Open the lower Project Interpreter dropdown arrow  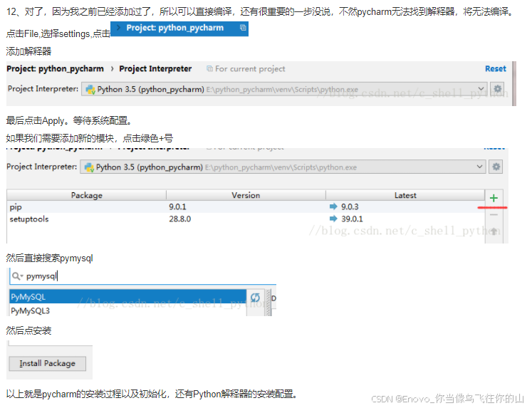tap(479, 167)
